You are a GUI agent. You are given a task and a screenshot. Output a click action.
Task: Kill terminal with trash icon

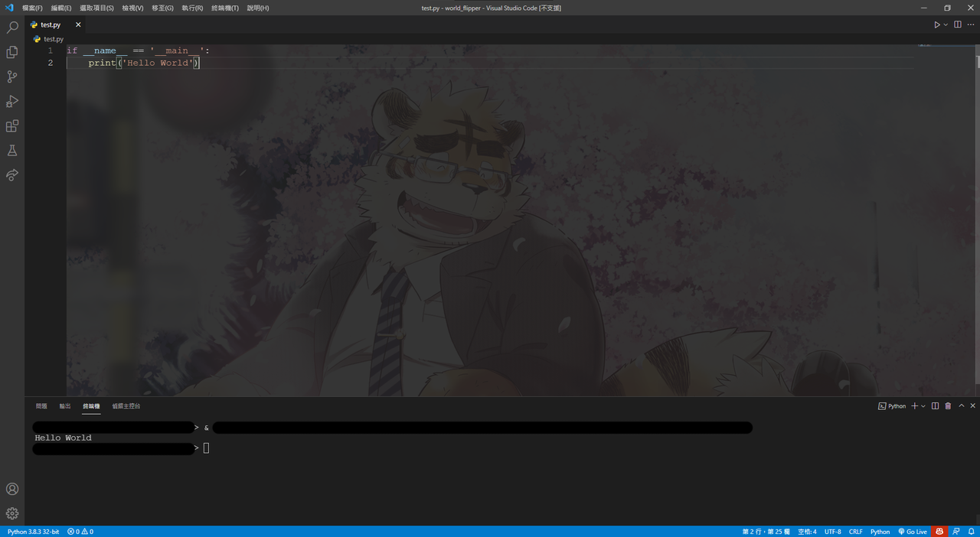pos(948,406)
